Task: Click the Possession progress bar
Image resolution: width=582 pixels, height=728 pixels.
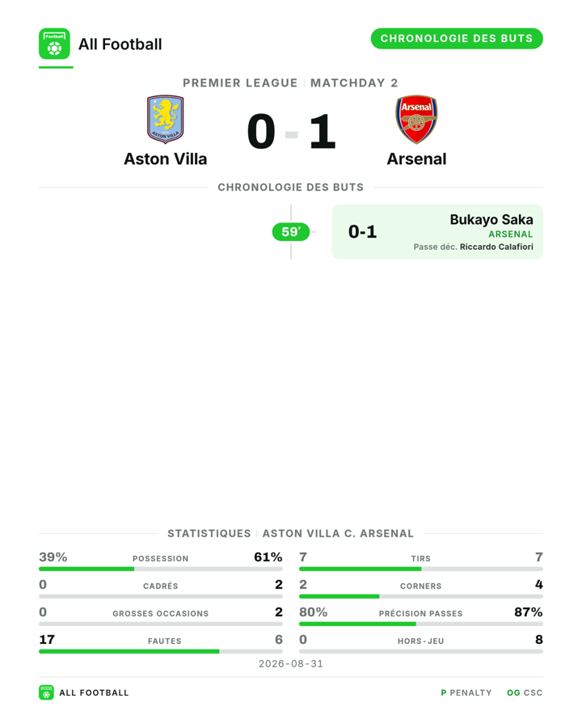Action: pos(161,569)
